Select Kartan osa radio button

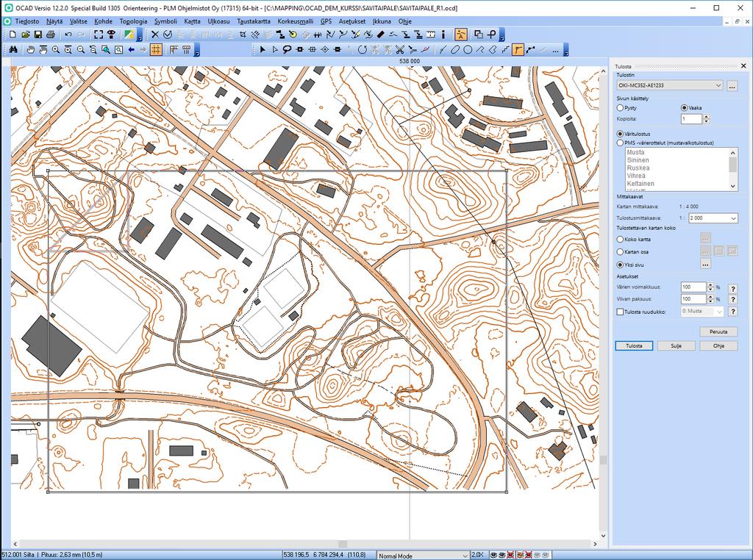coord(620,252)
